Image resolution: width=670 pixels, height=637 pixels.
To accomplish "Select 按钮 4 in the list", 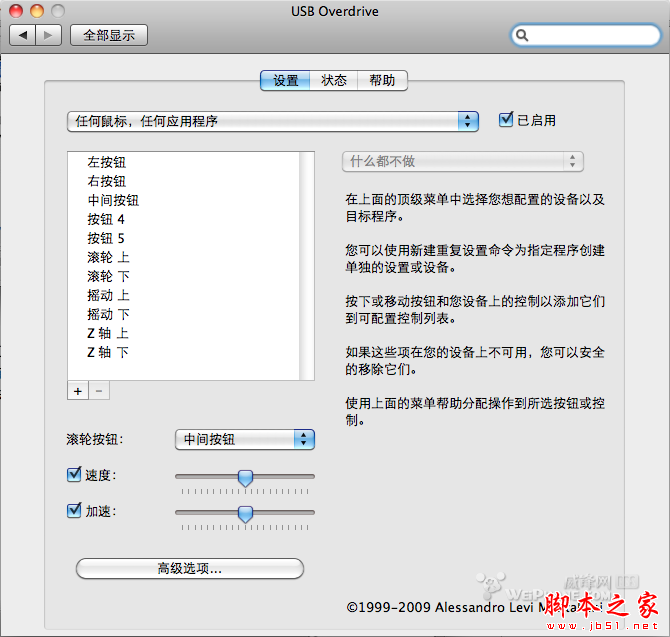I will pyautogui.click(x=184, y=219).
